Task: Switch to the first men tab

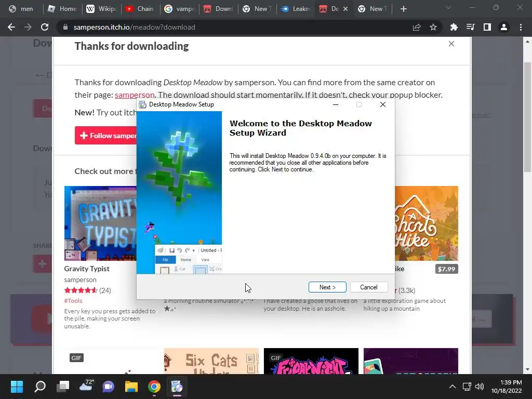Action: coord(21,9)
